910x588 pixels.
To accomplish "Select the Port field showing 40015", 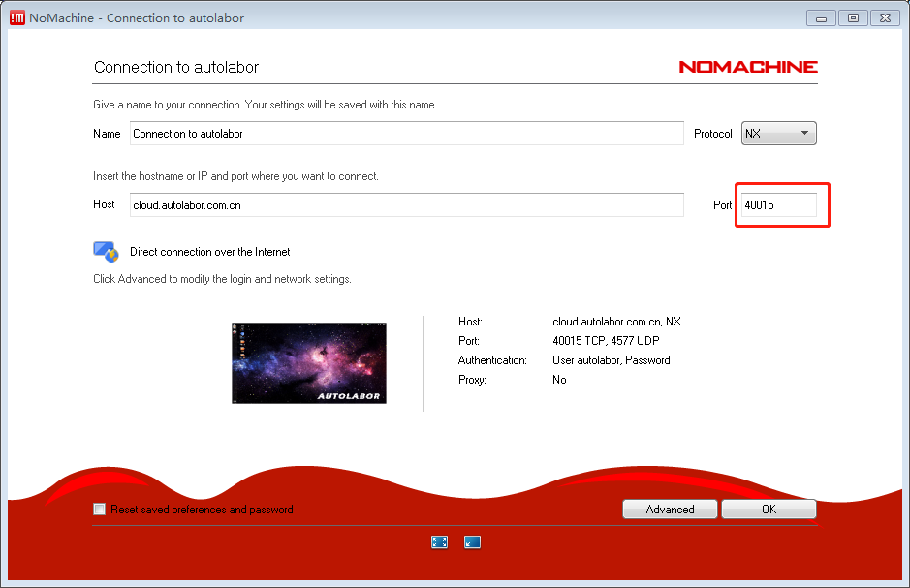I will tap(777, 204).
